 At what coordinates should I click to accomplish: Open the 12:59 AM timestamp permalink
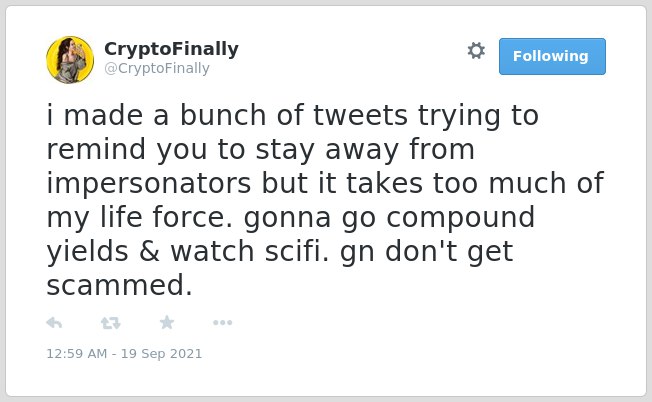[77, 354]
